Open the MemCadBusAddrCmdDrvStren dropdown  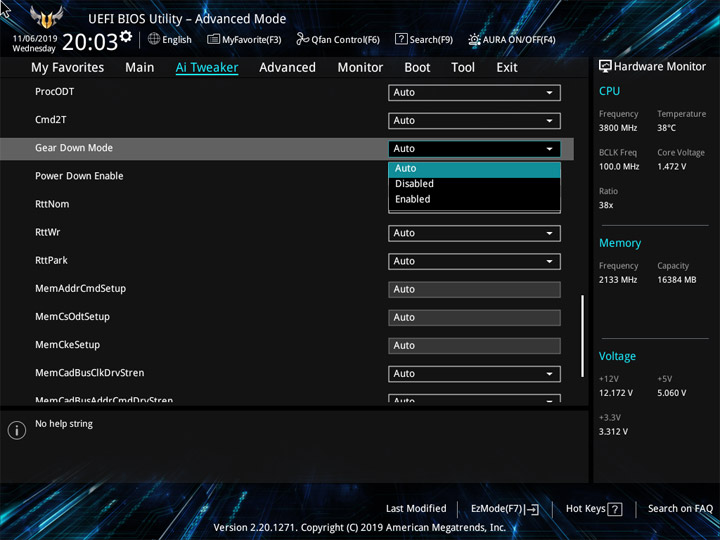[x=474, y=399]
